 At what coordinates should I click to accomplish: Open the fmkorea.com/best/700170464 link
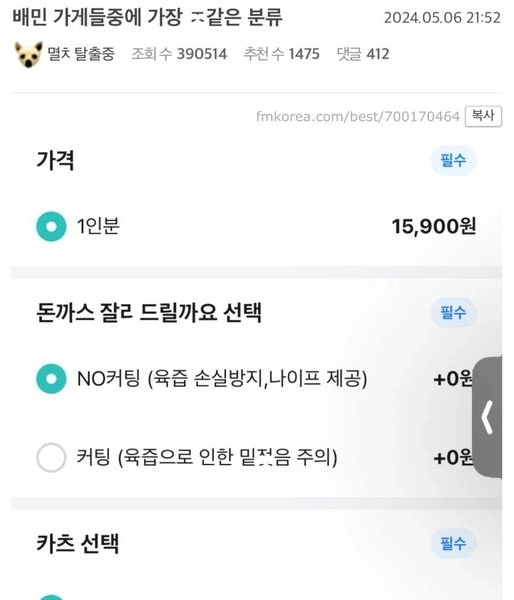pyautogui.click(x=358, y=116)
